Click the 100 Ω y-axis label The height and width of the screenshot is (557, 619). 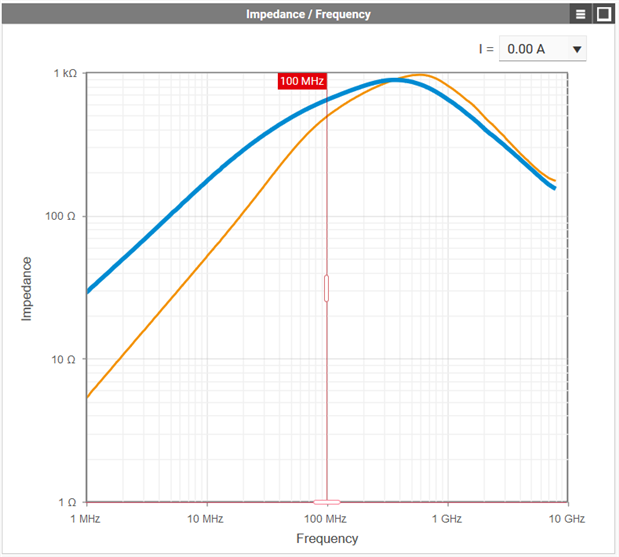click(60, 216)
